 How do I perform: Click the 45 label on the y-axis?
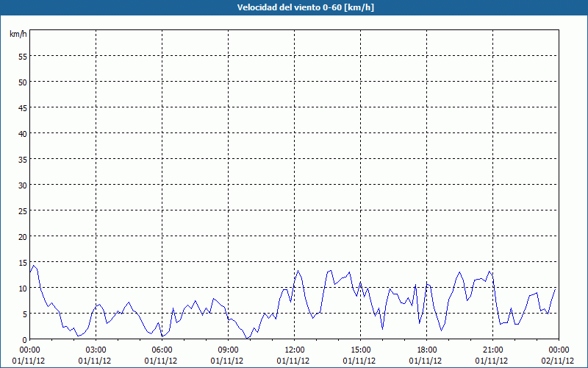tap(22, 107)
